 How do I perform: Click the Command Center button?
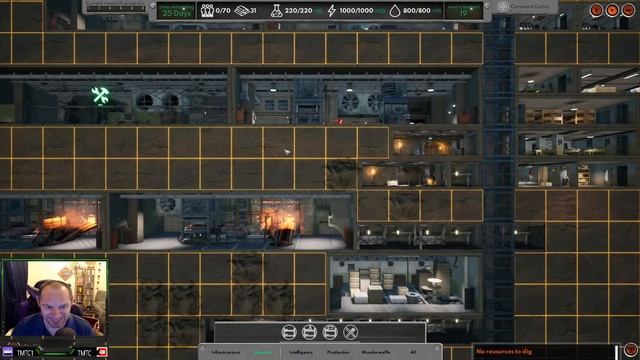525,7
